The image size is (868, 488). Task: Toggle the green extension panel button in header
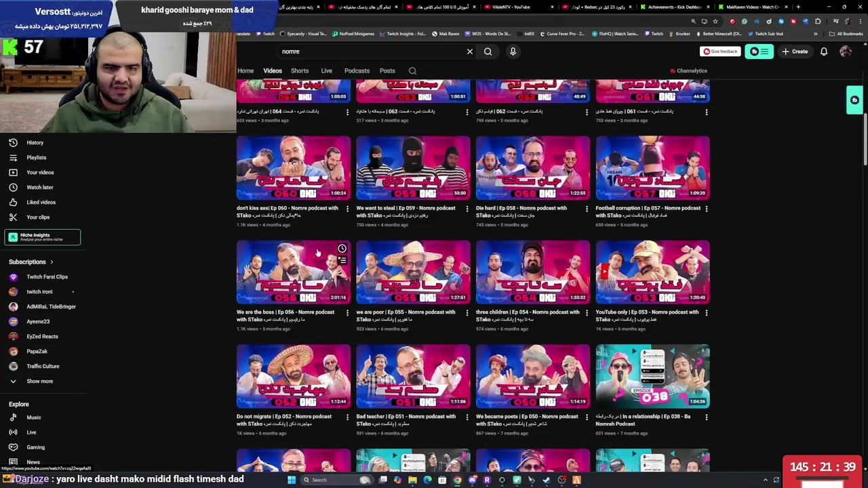coord(759,52)
